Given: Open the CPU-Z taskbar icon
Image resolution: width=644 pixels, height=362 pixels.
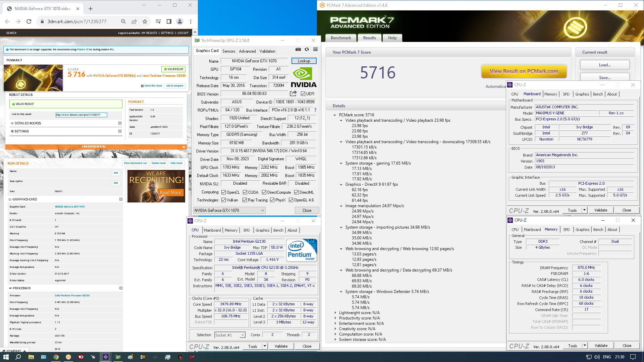Looking at the screenshot, I should (x=106, y=357).
